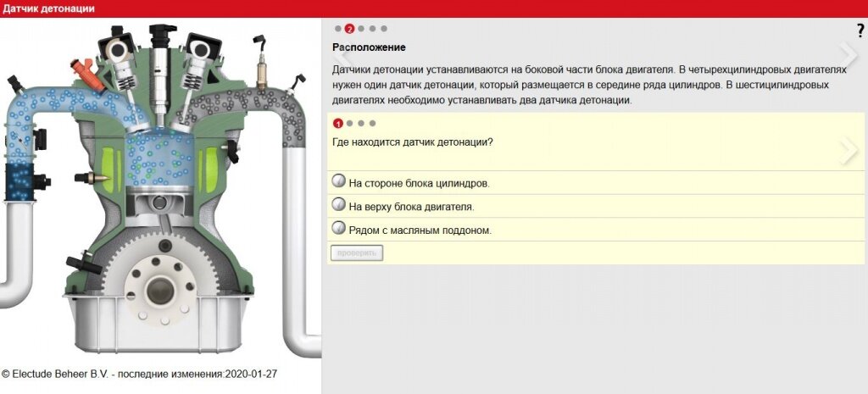Jump to fifth lesson page dot
This screenshot has height=394, width=868.
click(384, 29)
